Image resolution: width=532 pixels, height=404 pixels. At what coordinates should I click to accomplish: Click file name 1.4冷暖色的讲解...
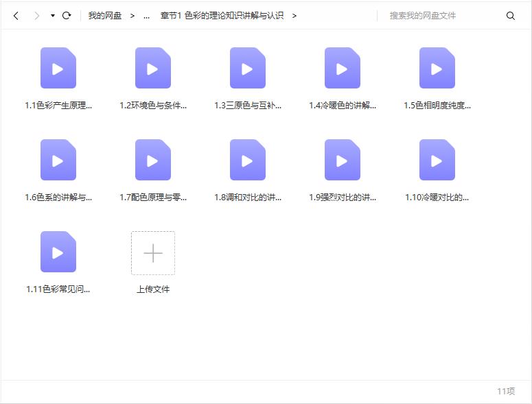(x=343, y=106)
